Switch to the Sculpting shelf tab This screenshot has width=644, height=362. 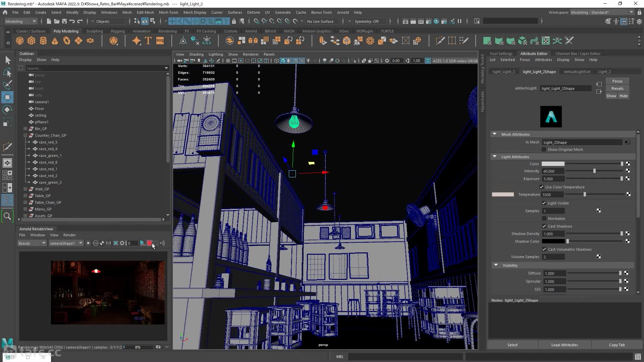(x=95, y=31)
